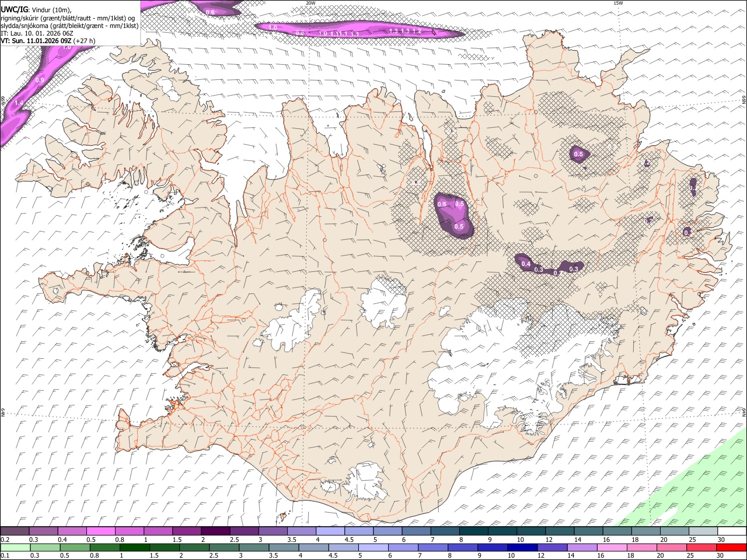The height and width of the screenshot is (560, 747).
Task: Click the gray-green 3 mm rain legend swatch
Action: tap(254, 547)
